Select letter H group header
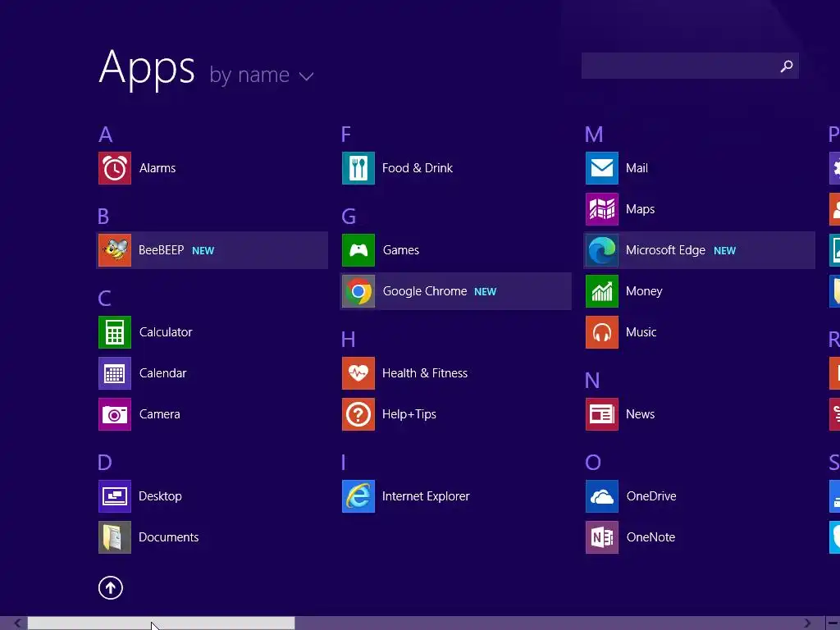This screenshot has height=630, width=840. [x=348, y=340]
